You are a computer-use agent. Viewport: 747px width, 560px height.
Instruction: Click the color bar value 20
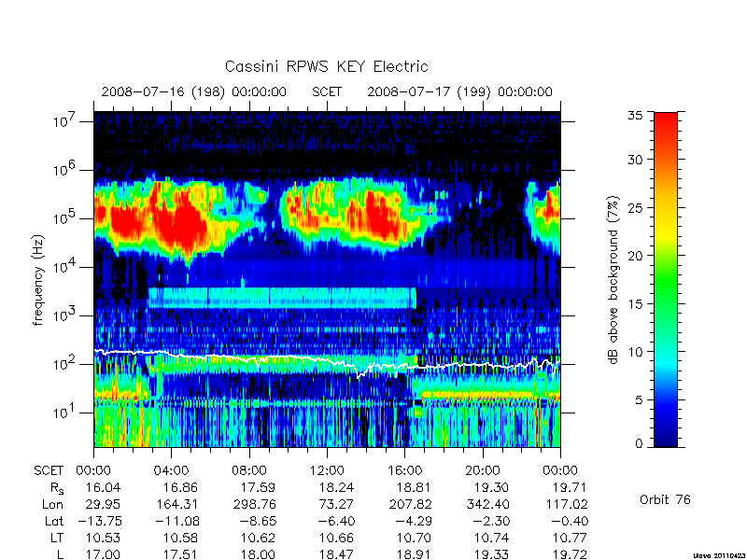tap(635, 256)
